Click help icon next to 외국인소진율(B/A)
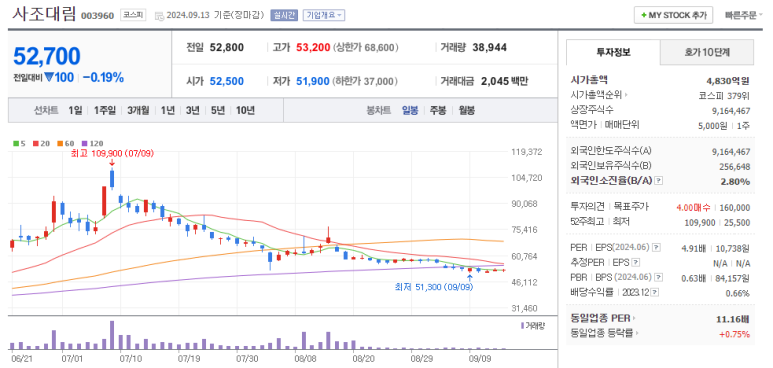Viewport: 773px width, 368px height. click(x=659, y=181)
